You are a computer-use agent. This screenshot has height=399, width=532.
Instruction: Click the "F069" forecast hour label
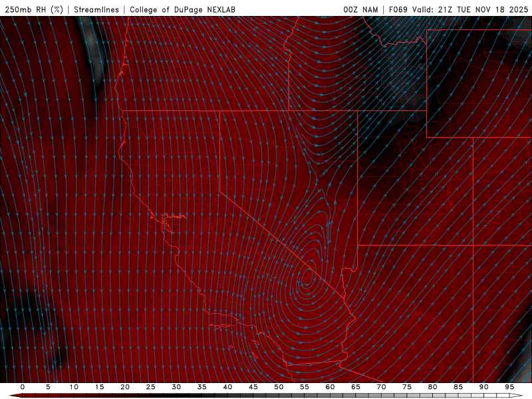pyautogui.click(x=398, y=9)
